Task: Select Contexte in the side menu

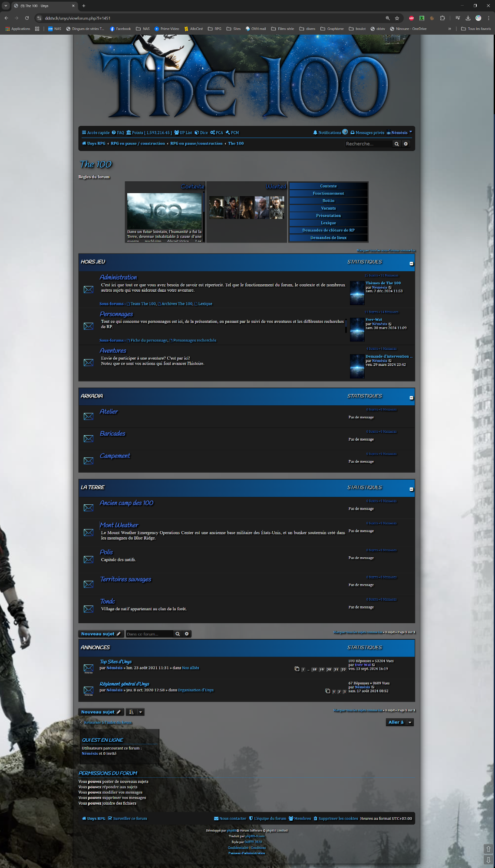Action: click(329, 186)
